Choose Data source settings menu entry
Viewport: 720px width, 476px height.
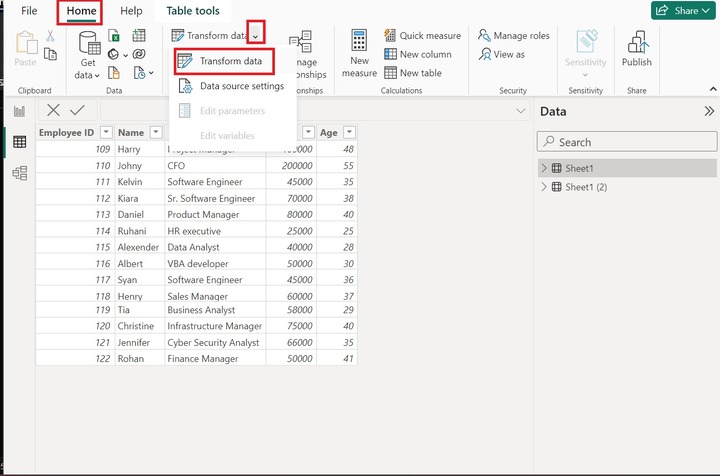241,86
